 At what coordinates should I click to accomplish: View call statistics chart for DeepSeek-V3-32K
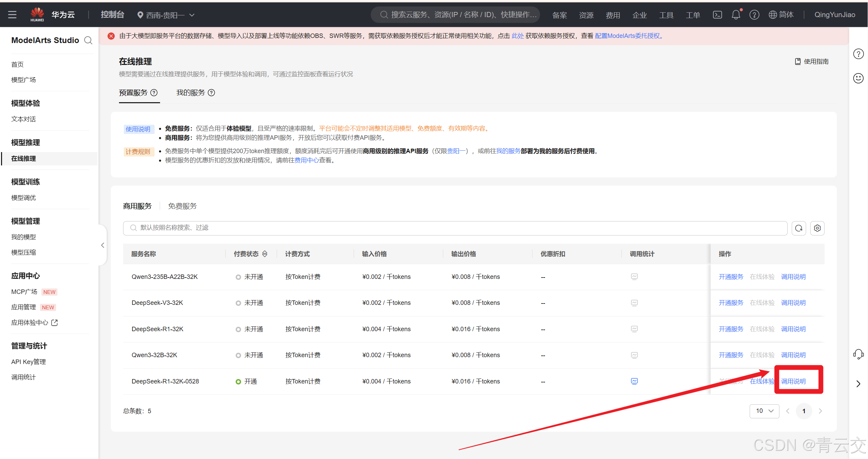click(634, 303)
